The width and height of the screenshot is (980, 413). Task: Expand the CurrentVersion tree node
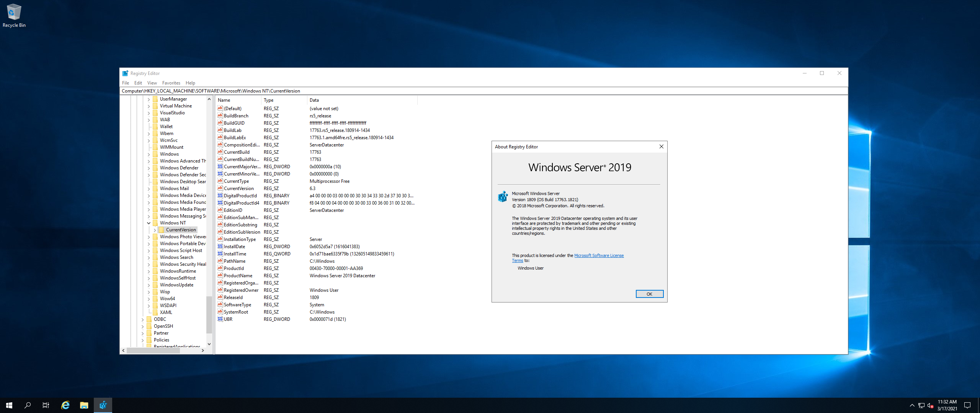tap(155, 230)
